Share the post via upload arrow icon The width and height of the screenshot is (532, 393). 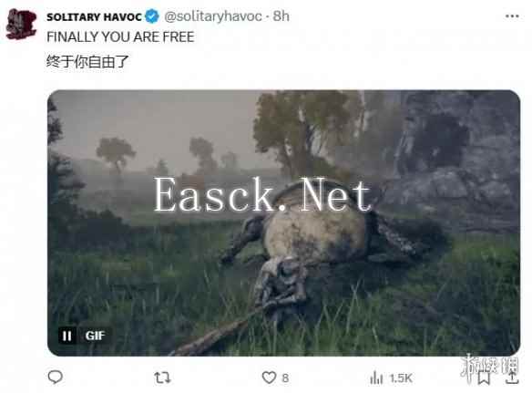[x=512, y=377]
